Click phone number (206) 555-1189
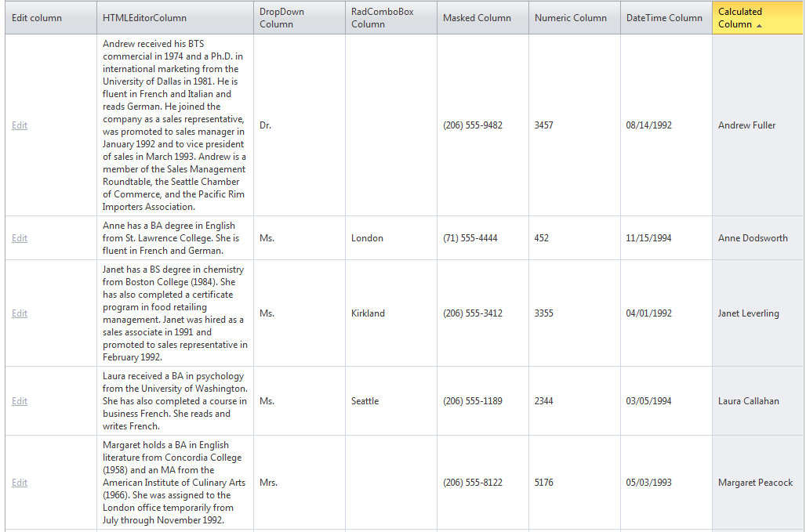The image size is (806, 532). 473,401
